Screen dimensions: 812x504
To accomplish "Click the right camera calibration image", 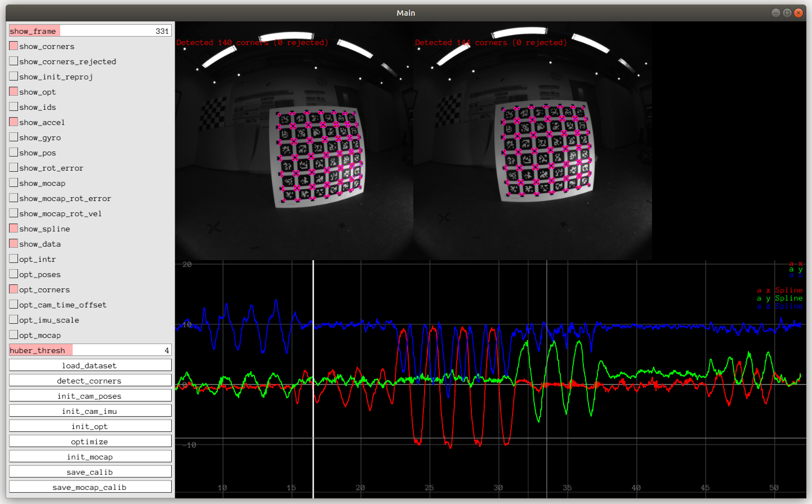I will pyautogui.click(x=533, y=141).
